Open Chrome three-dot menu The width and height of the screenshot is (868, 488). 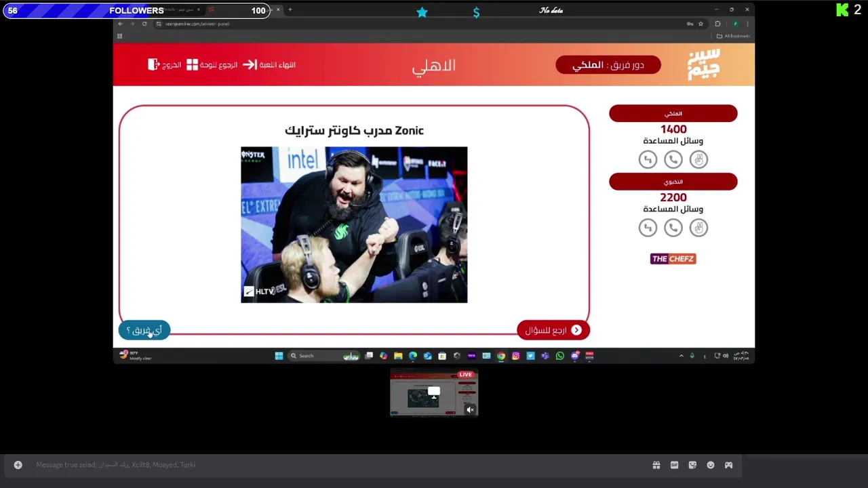(x=747, y=24)
